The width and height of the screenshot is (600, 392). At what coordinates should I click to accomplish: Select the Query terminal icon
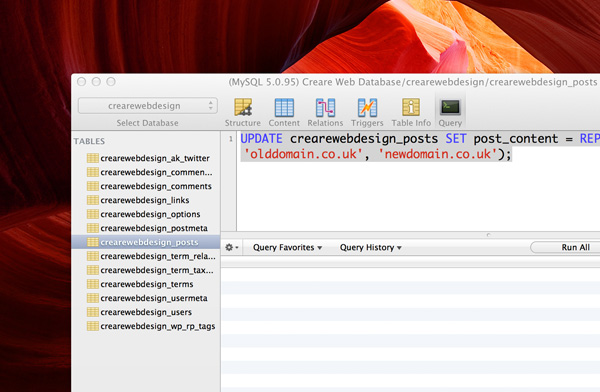pos(450,107)
